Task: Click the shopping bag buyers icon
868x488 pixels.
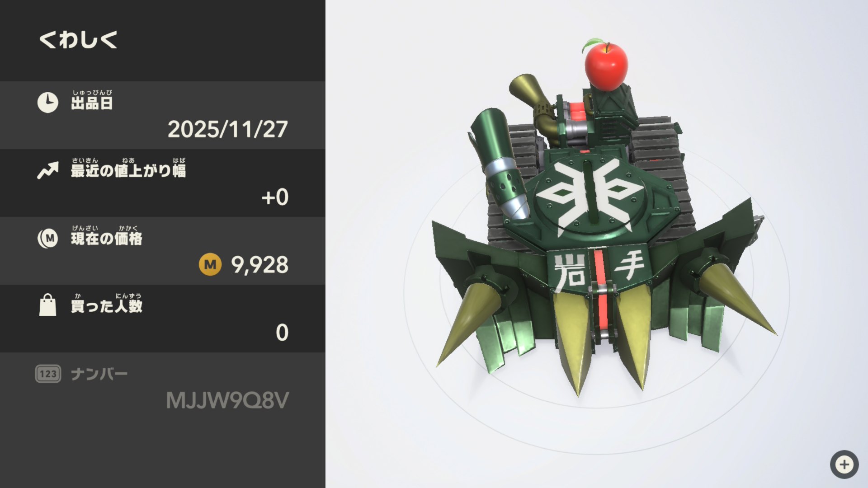Action: pos(47,305)
